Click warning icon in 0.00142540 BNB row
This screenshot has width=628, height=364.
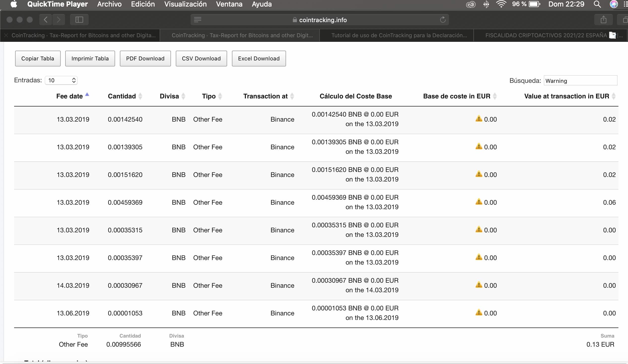click(479, 119)
